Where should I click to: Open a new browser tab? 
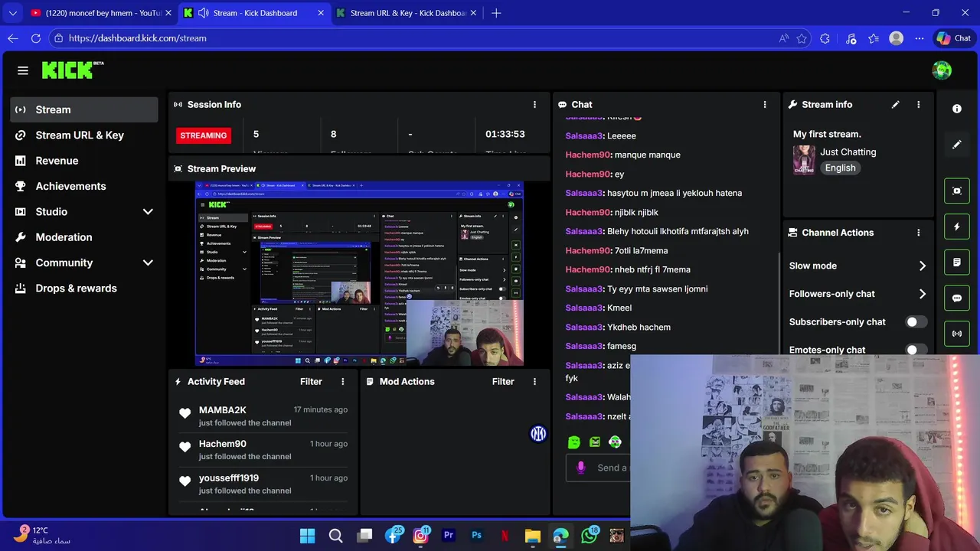coord(496,13)
